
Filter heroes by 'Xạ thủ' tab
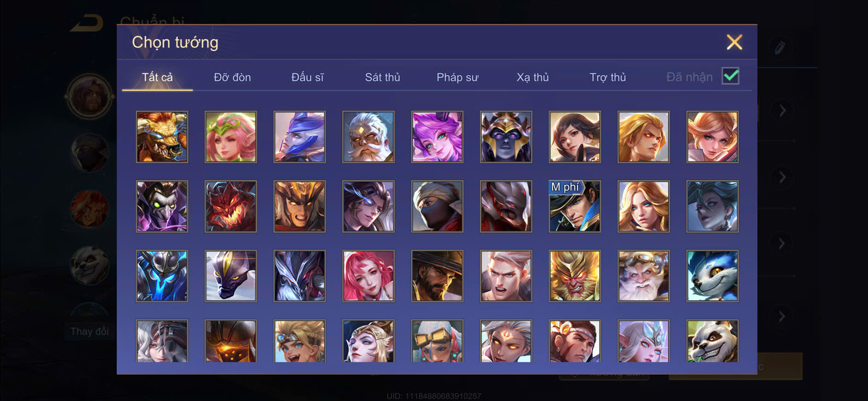coord(532,77)
